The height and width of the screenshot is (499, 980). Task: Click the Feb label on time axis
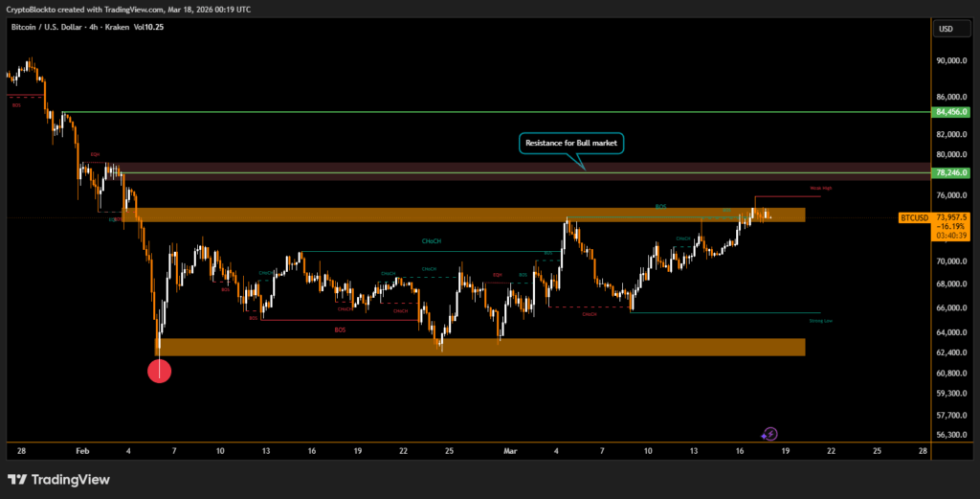(81, 450)
